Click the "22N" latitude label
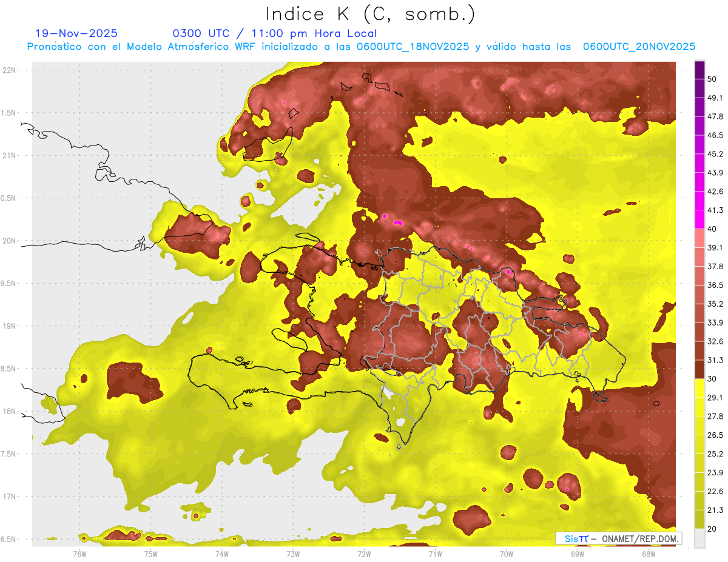 click(x=8, y=70)
